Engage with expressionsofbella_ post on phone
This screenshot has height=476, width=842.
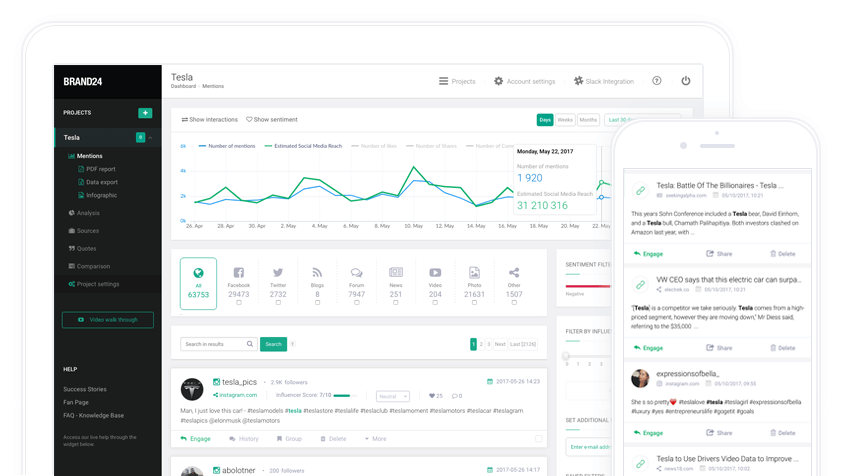pyautogui.click(x=648, y=433)
